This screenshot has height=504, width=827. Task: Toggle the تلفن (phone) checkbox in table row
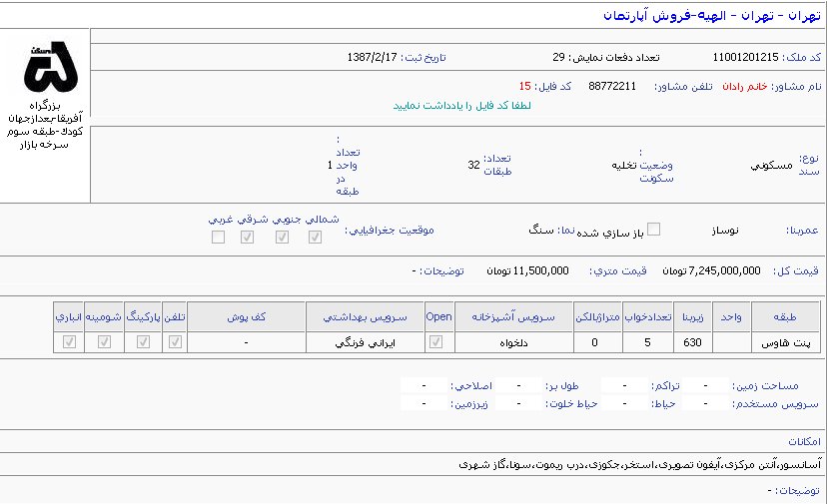(x=175, y=341)
